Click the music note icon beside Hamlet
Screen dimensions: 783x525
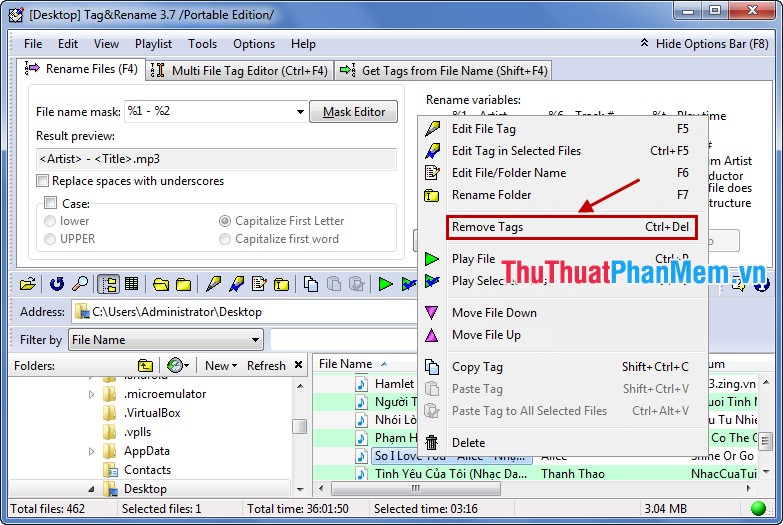[361, 384]
